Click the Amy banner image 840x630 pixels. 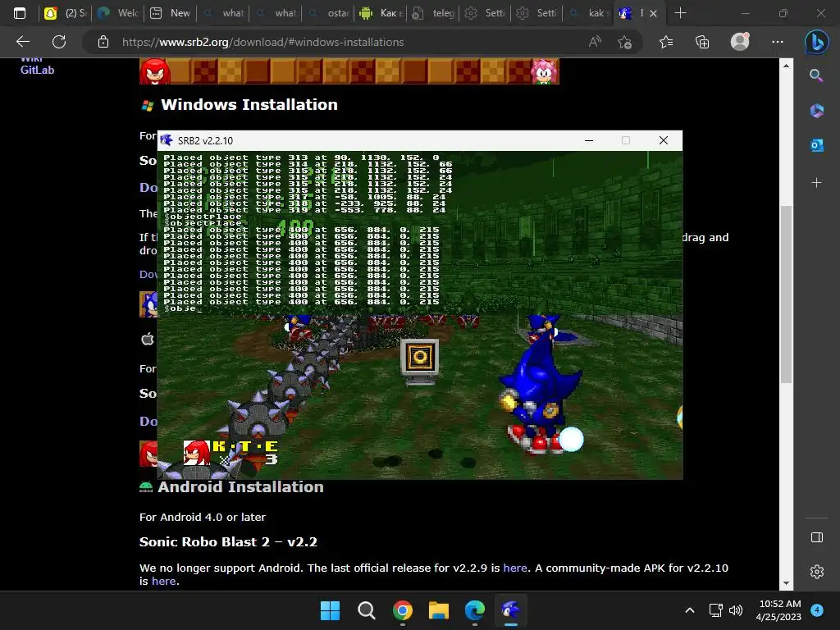[x=545, y=71]
